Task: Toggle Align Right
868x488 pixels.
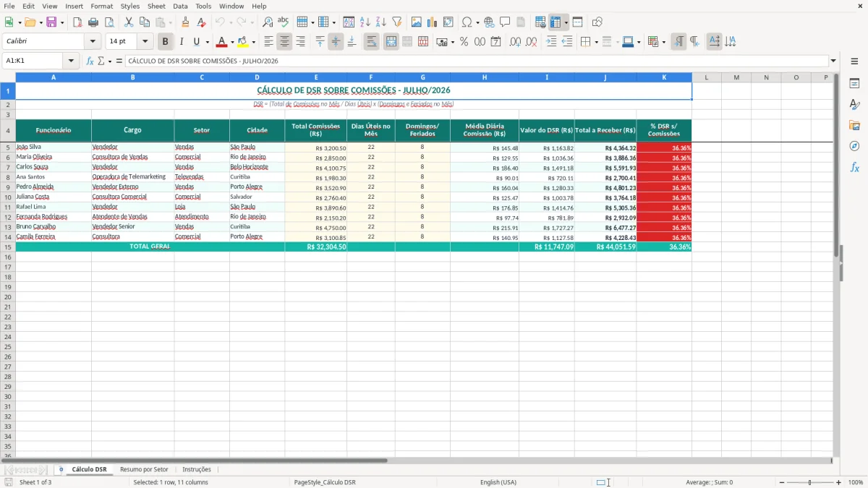Action: (301, 42)
